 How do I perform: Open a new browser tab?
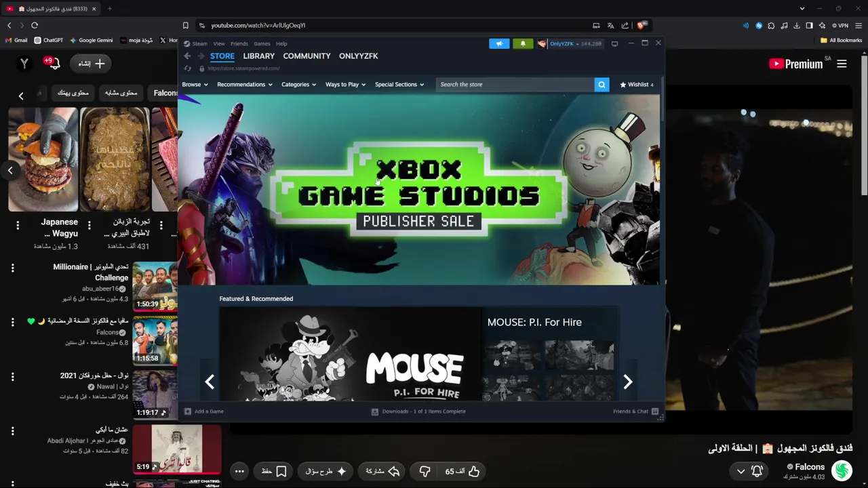[x=110, y=9]
